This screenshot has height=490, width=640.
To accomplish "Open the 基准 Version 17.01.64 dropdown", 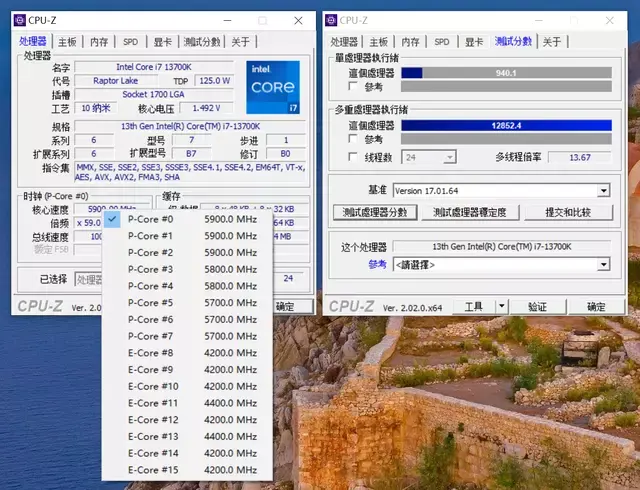I will 603,190.
